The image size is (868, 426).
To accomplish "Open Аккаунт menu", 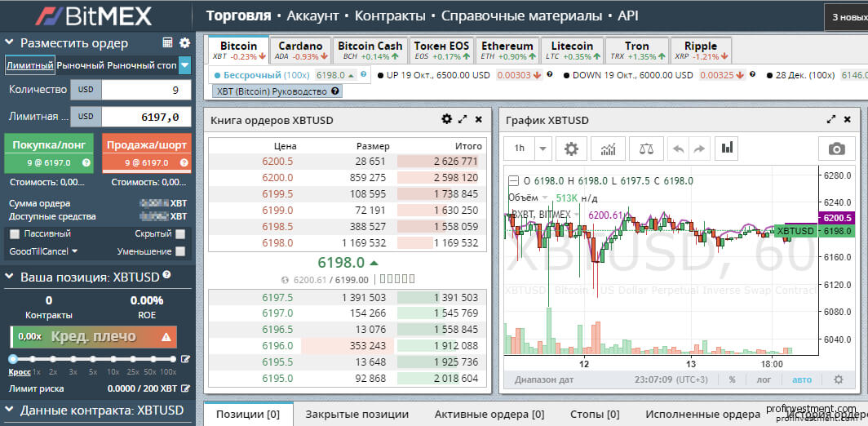I will 312,16.
